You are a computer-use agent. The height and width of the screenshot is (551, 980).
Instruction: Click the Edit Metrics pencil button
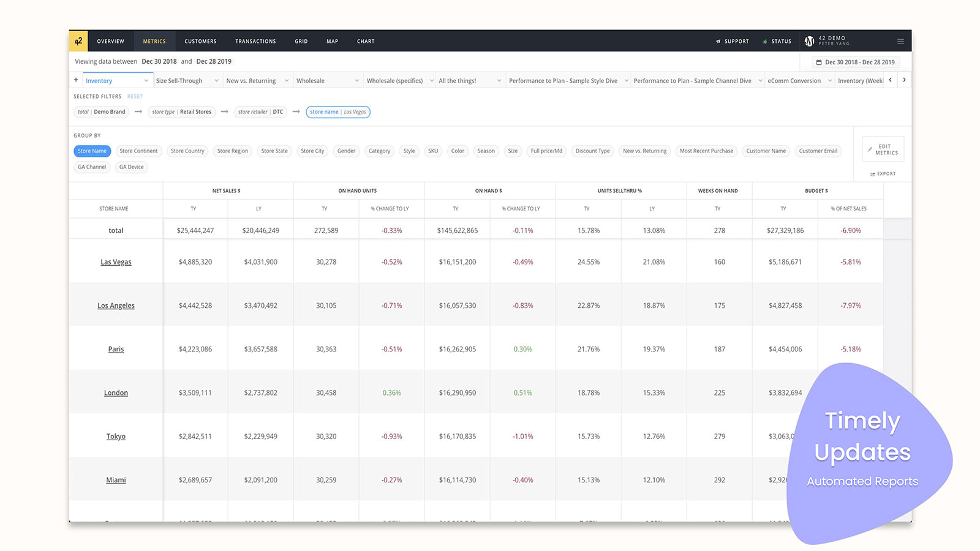[883, 149]
